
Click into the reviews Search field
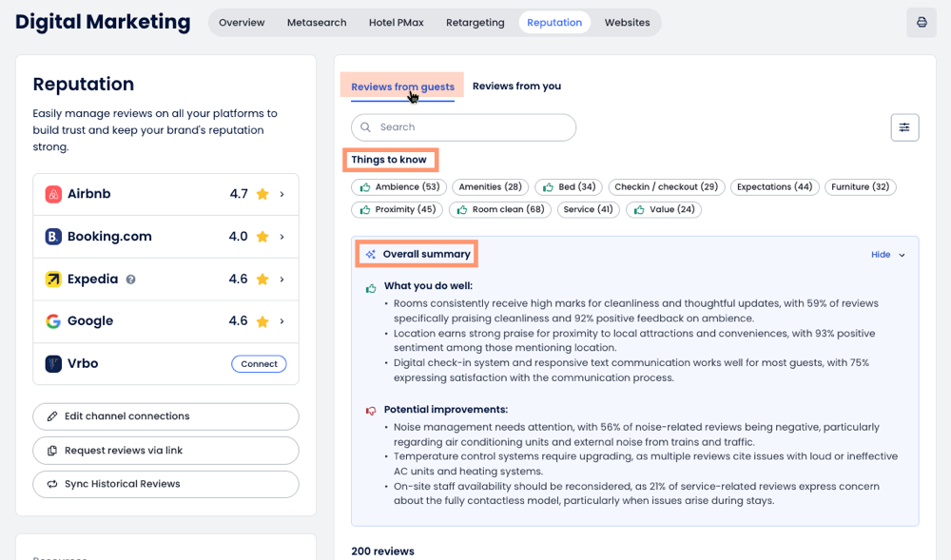[471, 127]
